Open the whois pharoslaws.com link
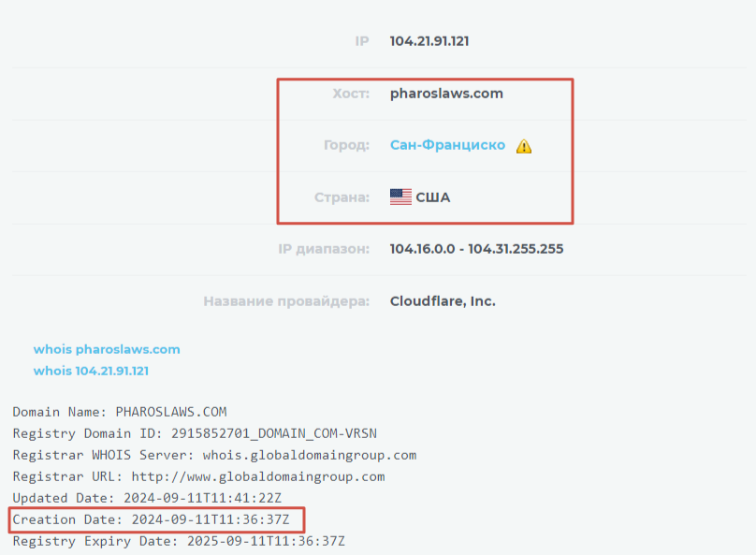 [x=107, y=349]
